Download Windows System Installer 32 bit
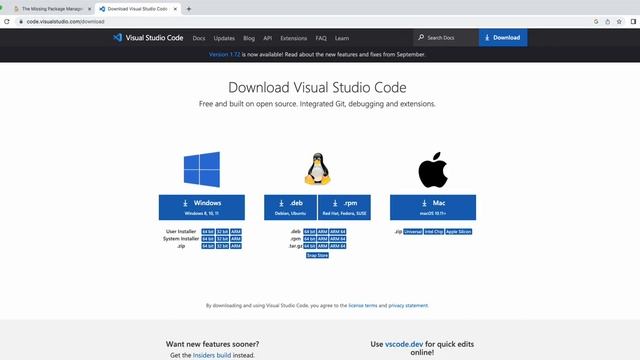 [222, 239]
